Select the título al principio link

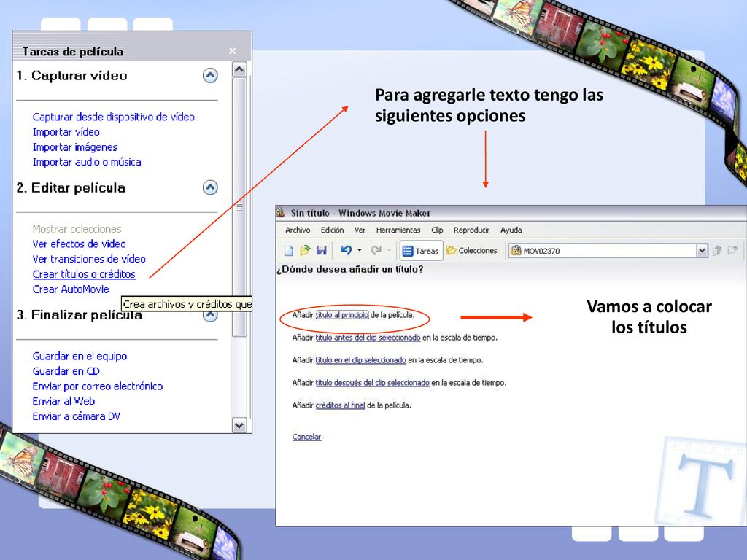pyautogui.click(x=342, y=315)
